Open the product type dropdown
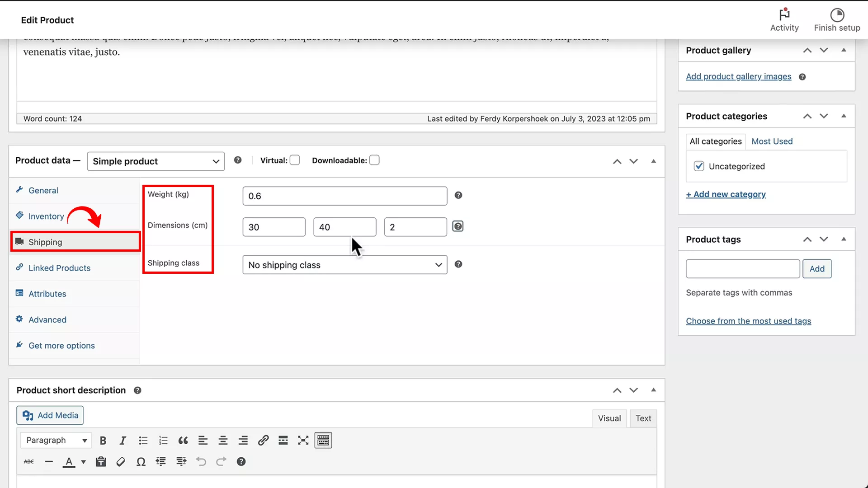The height and width of the screenshot is (488, 868). pos(156,161)
